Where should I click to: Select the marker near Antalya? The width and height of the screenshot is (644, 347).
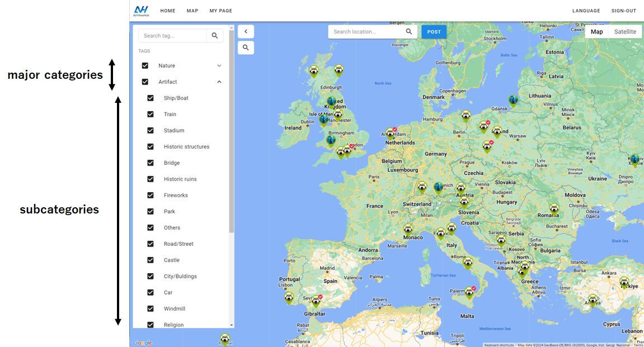coord(593,300)
